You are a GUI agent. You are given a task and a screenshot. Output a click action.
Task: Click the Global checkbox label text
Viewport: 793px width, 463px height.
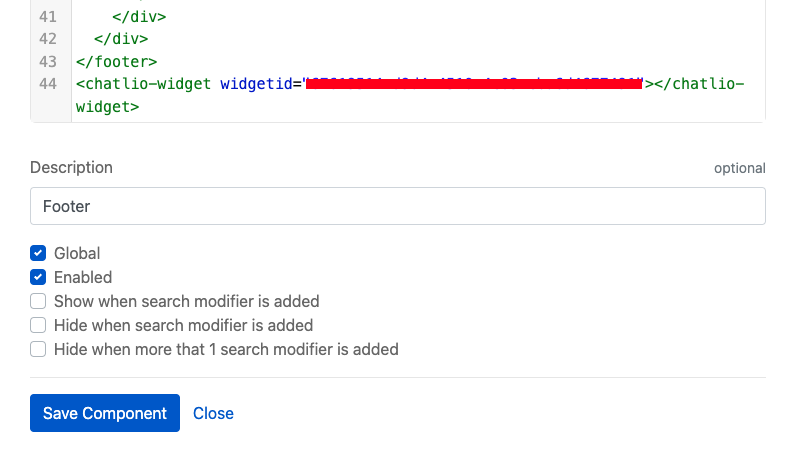coord(77,253)
